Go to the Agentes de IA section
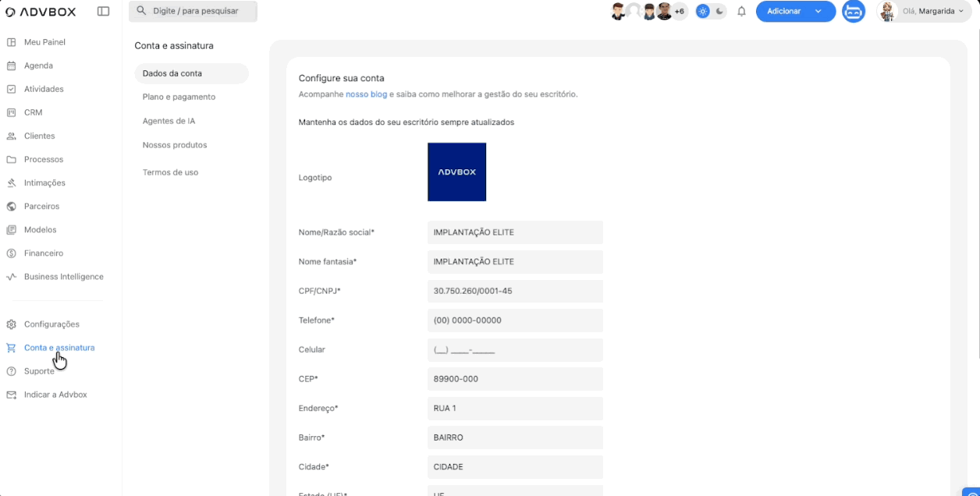The width and height of the screenshot is (980, 496). pos(169,121)
